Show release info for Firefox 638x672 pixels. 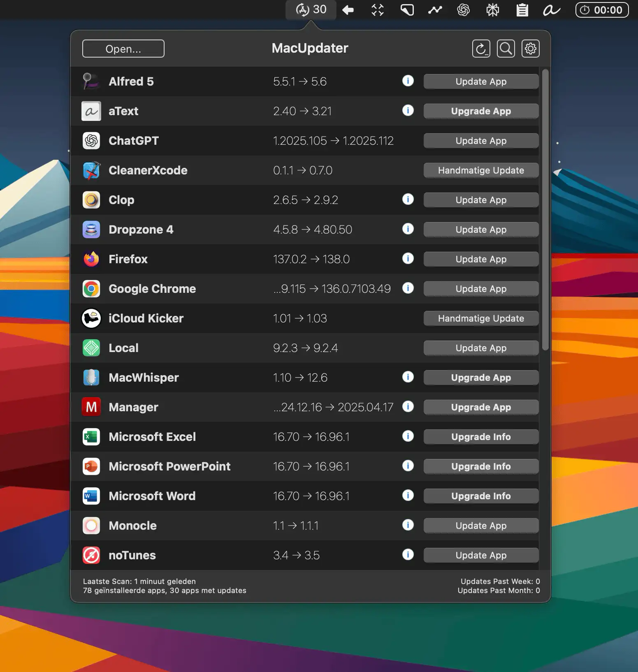click(x=408, y=258)
